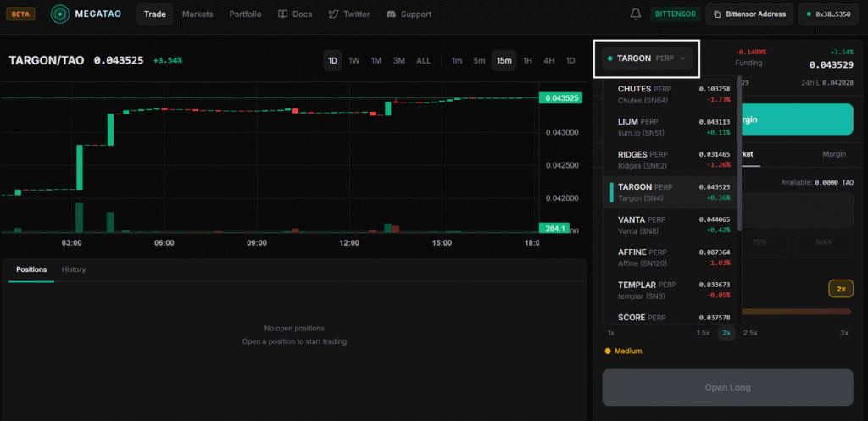868x421 pixels.
Task: Switch chart range to 1W
Action: tap(354, 60)
